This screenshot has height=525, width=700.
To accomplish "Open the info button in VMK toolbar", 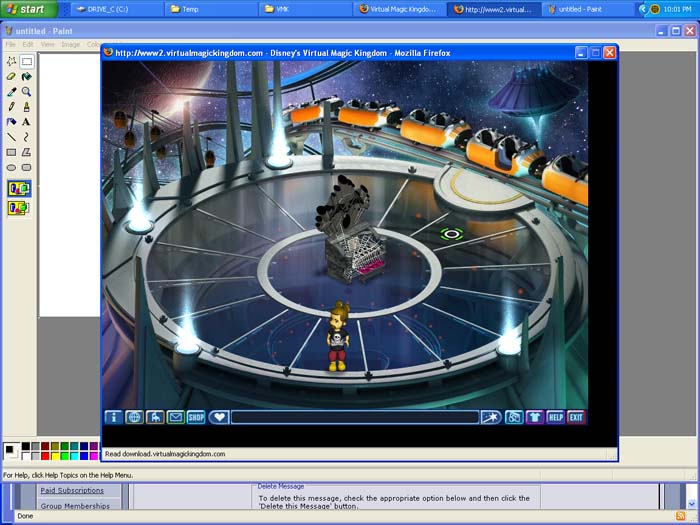I will [113, 417].
